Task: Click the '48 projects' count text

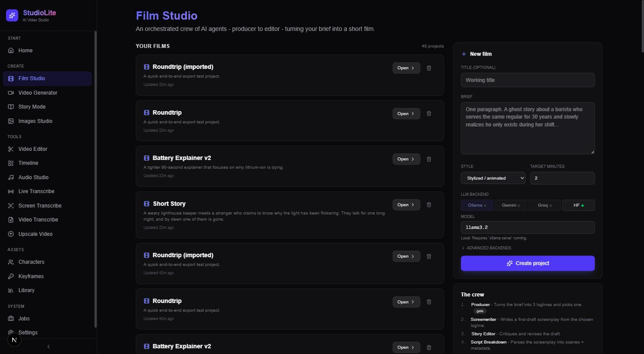Action: click(432, 46)
